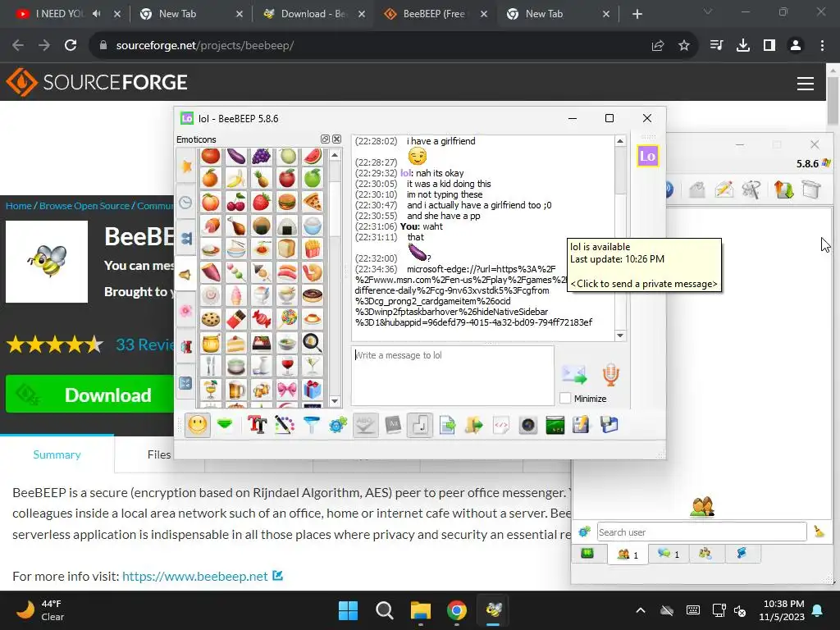Click the edit message pencil icon in main window
Image resolution: width=840 pixels, height=630 pixels.
[x=724, y=189]
